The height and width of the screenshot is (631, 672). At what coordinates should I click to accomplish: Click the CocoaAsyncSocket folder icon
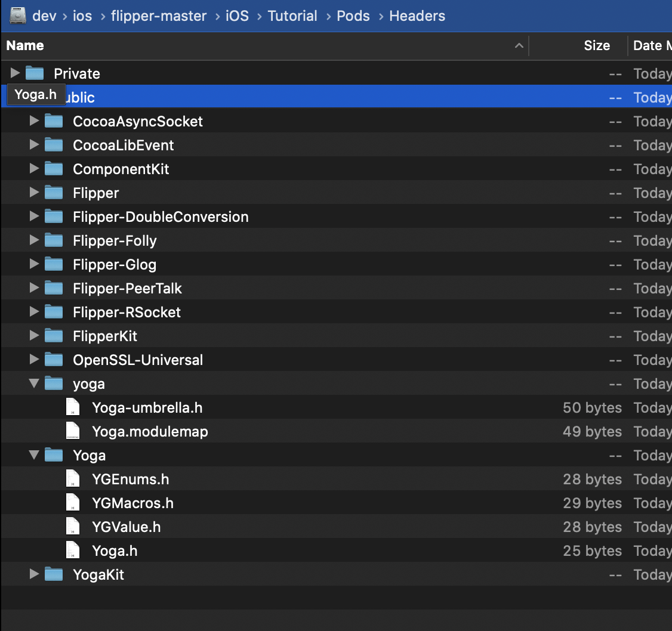click(x=54, y=121)
